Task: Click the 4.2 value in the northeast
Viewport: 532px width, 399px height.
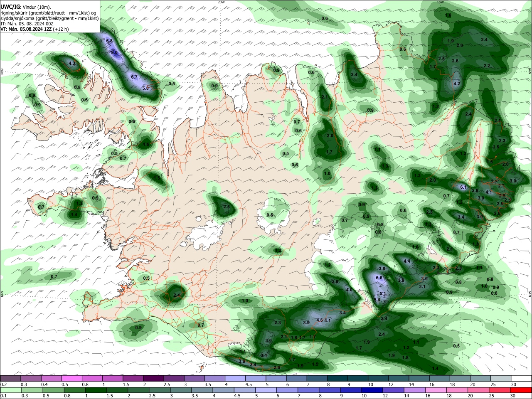Action: (x=457, y=84)
